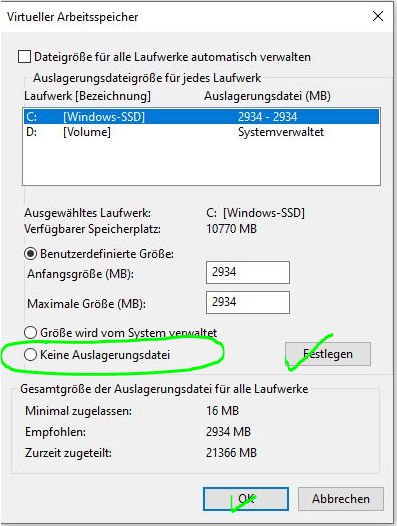Choose Benutzerdefinierte Größe radio button
The image size is (397, 526).
point(30,254)
